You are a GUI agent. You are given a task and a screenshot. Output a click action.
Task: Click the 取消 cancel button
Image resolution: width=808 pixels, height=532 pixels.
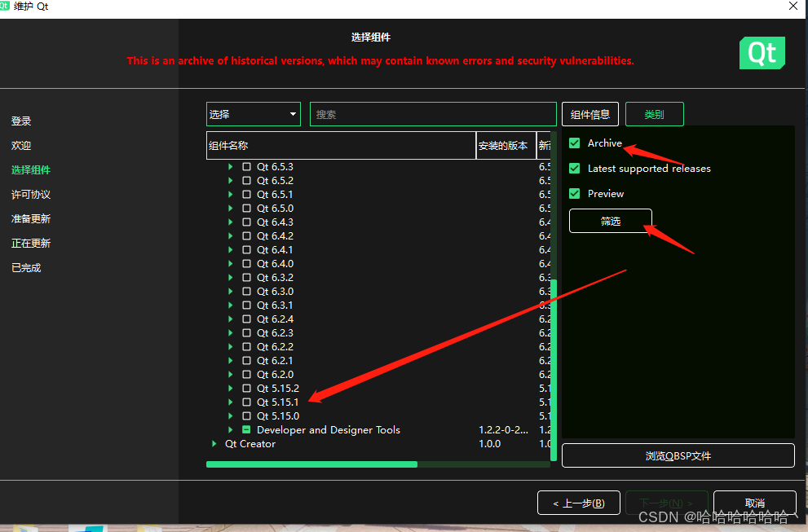pos(755,503)
